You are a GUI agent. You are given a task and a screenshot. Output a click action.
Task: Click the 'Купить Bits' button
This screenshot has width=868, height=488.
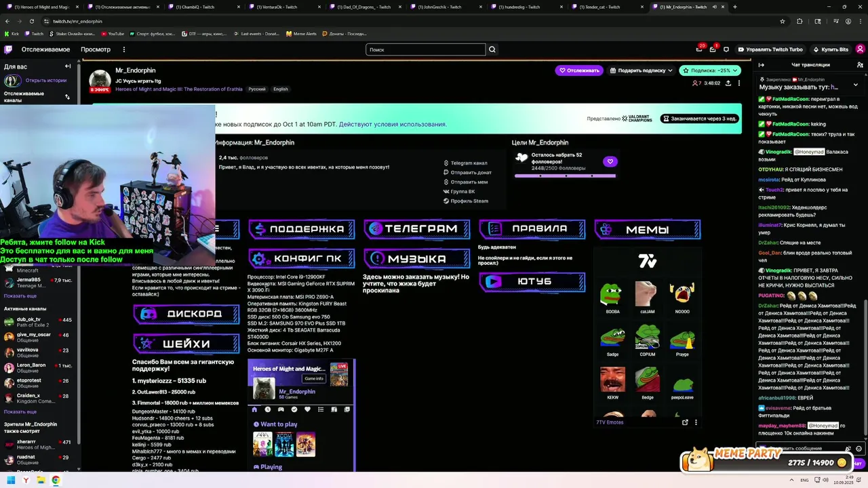click(x=830, y=49)
